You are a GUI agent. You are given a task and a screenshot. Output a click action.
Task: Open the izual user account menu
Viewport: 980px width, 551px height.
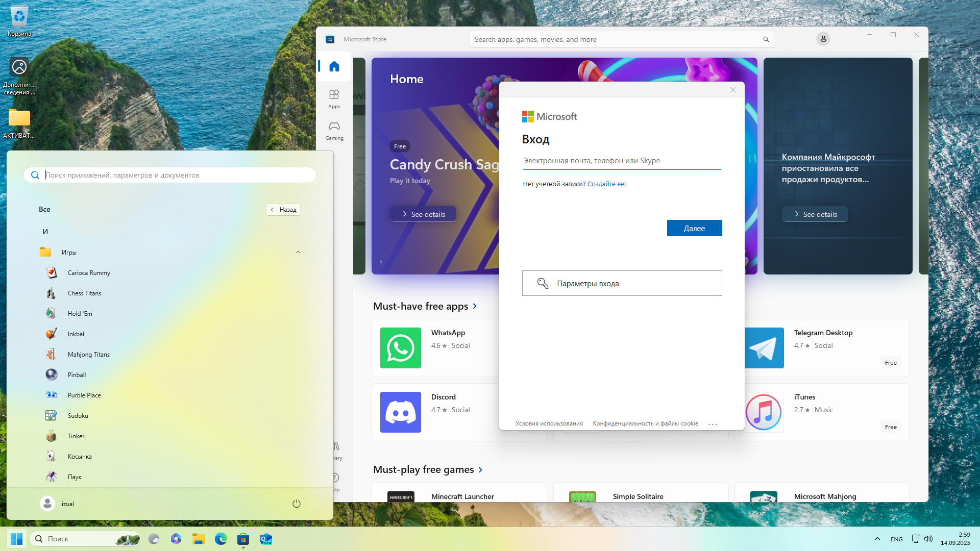(57, 504)
